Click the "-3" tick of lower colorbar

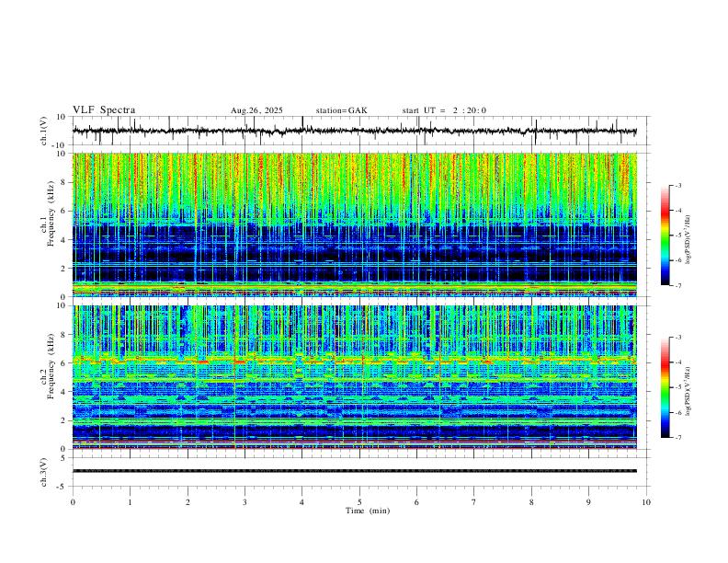pyautogui.click(x=678, y=337)
